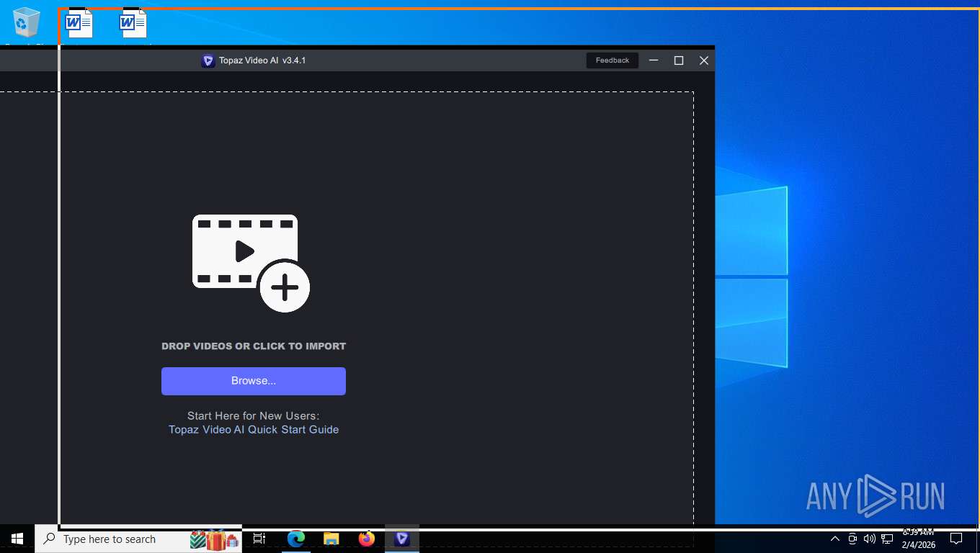
Task: Open the Windows Start menu
Action: point(17,539)
